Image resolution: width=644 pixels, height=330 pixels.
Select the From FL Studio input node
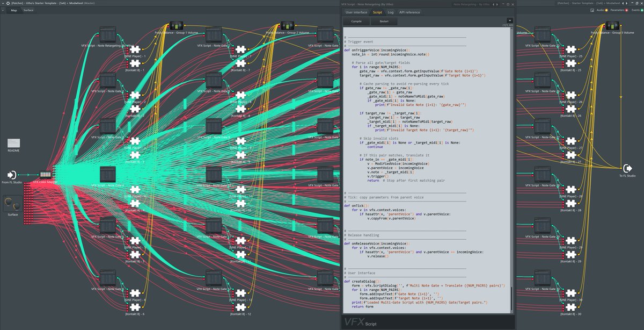[x=11, y=175]
